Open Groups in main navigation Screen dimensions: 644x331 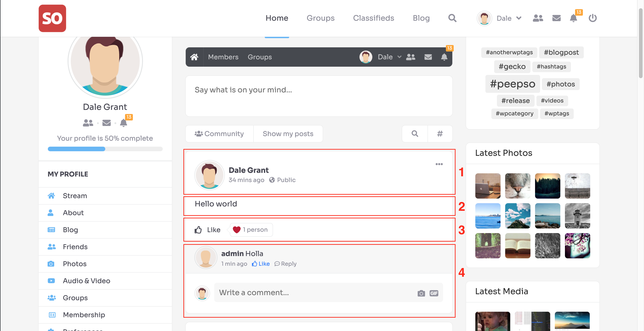tap(320, 18)
